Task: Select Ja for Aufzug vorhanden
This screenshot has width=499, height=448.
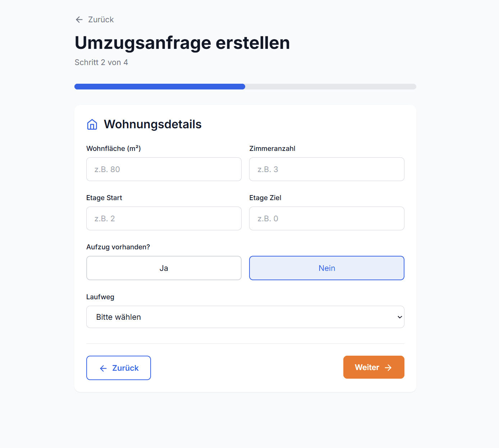Action: pyautogui.click(x=164, y=268)
